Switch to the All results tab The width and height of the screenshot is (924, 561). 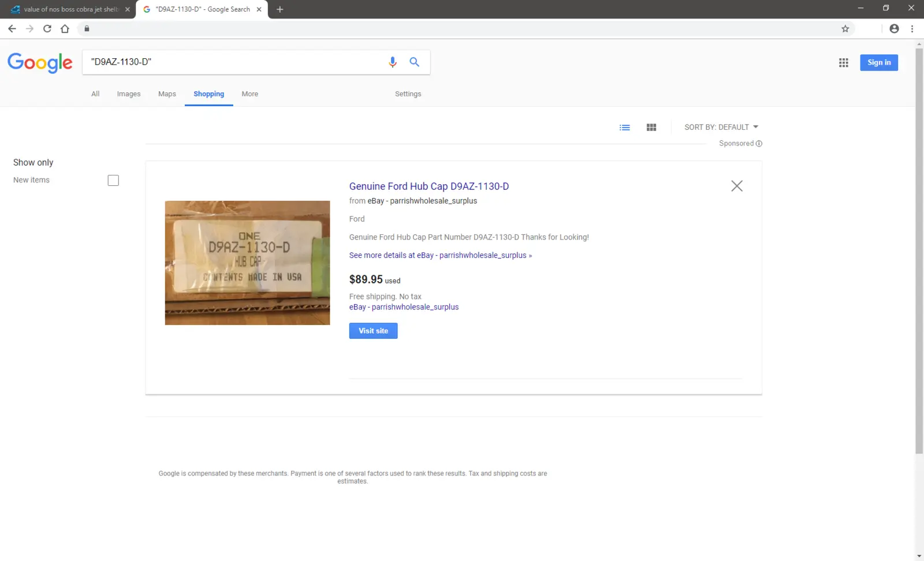point(95,94)
